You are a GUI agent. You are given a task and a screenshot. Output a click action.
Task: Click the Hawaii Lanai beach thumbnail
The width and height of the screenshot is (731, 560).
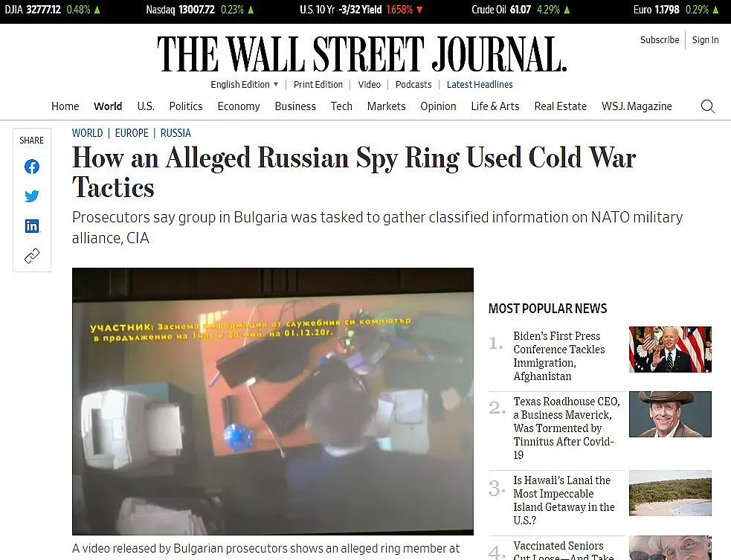670,493
